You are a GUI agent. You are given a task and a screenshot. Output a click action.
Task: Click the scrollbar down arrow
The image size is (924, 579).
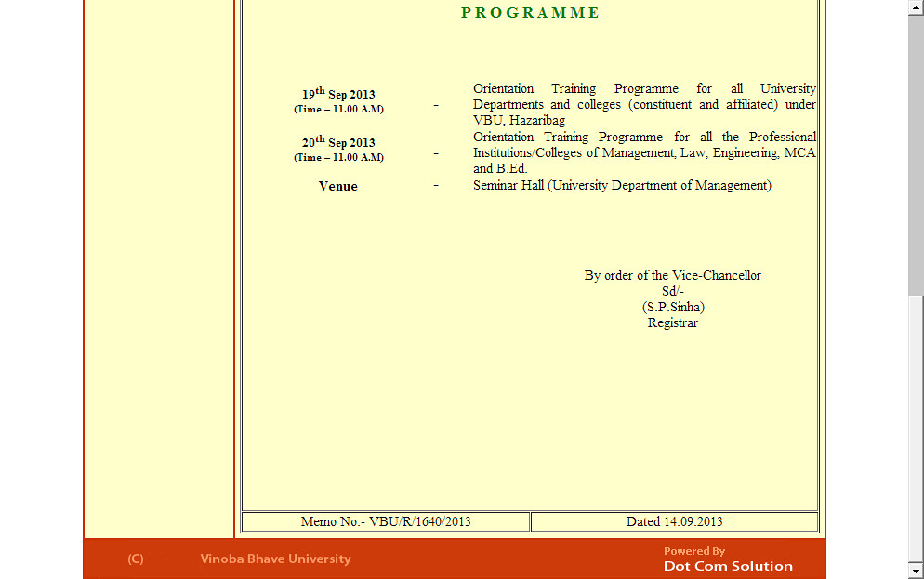916,571
